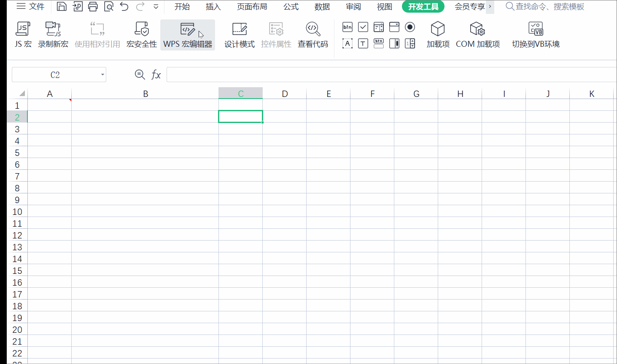Image resolution: width=617 pixels, height=364 pixels.
Task: Save the workbook with the save icon
Action: (x=62, y=6)
